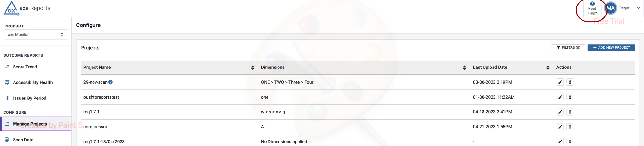Image resolution: width=644 pixels, height=146 pixels.
Task: Click info icon next to 29-nov-scan
Action: pyautogui.click(x=111, y=82)
